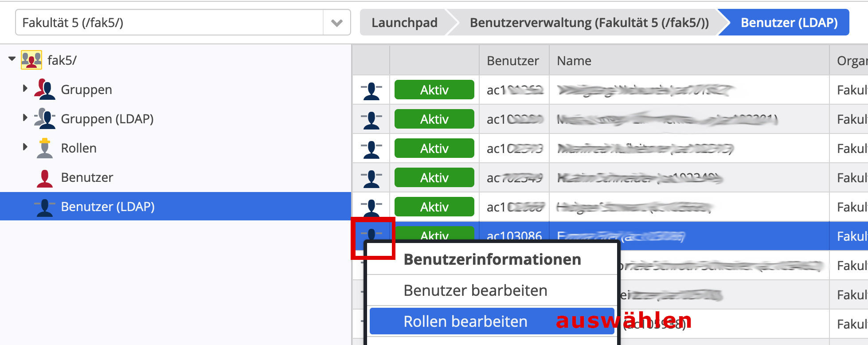This screenshot has width=868, height=345.
Task: Click the LDAP user icon in second row
Action: tap(371, 120)
